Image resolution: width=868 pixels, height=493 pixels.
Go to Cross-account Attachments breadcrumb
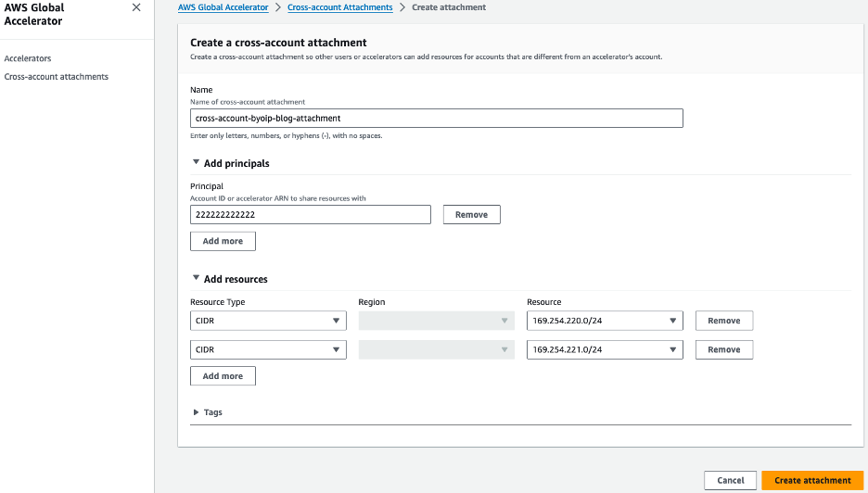point(340,7)
